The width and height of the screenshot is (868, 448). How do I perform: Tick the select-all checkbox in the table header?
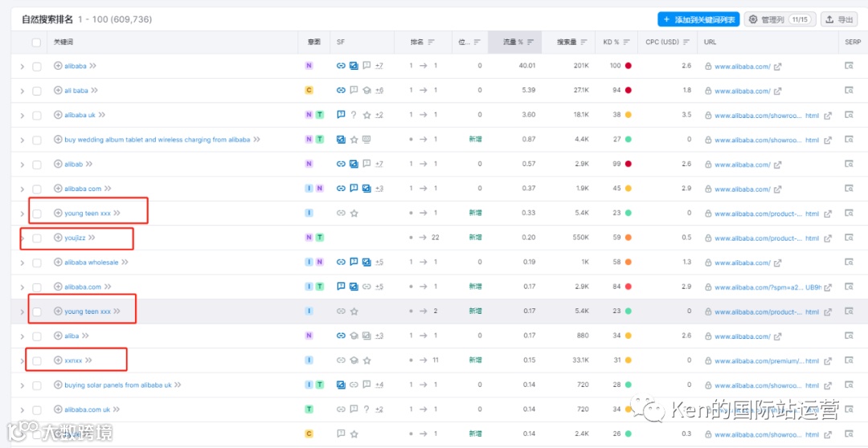pos(36,42)
